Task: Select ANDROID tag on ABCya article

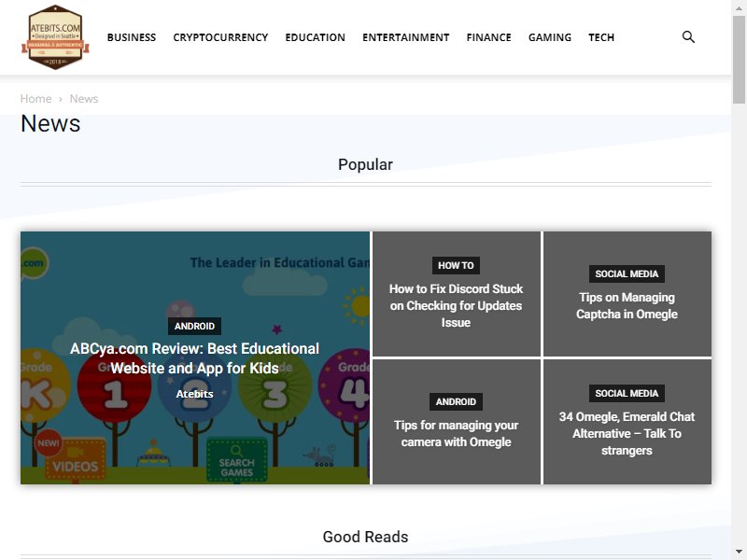Action: click(194, 326)
